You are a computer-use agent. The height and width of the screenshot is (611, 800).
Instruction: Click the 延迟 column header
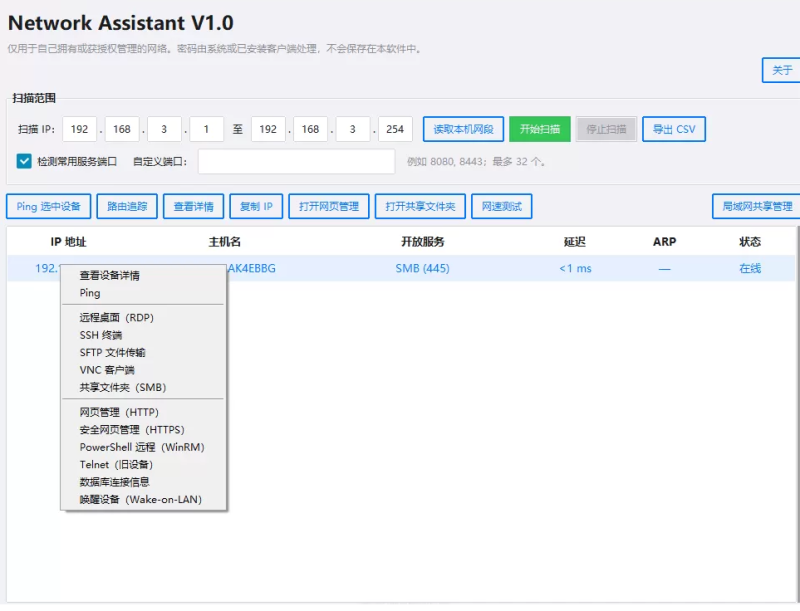(575, 242)
